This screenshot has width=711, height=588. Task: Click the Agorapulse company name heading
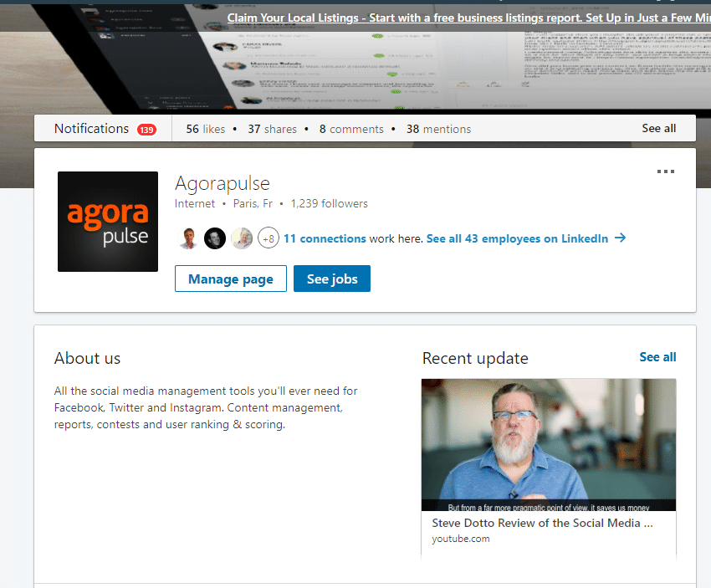(223, 184)
